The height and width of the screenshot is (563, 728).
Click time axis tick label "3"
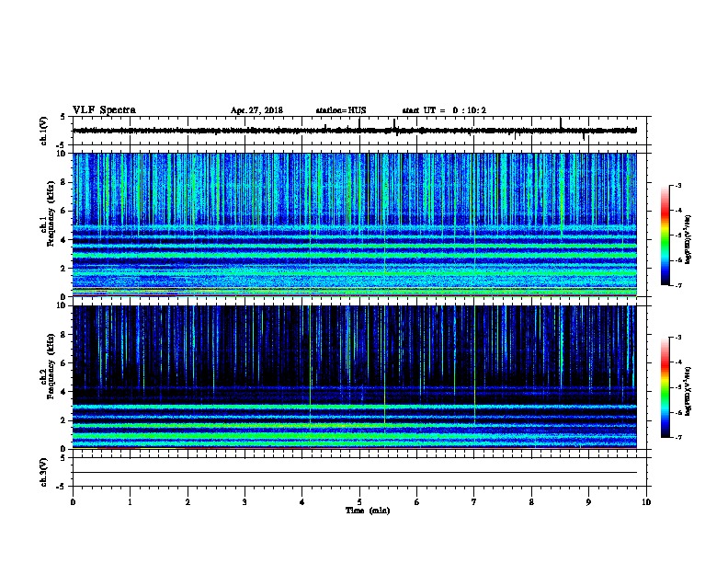tap(245, 501)
